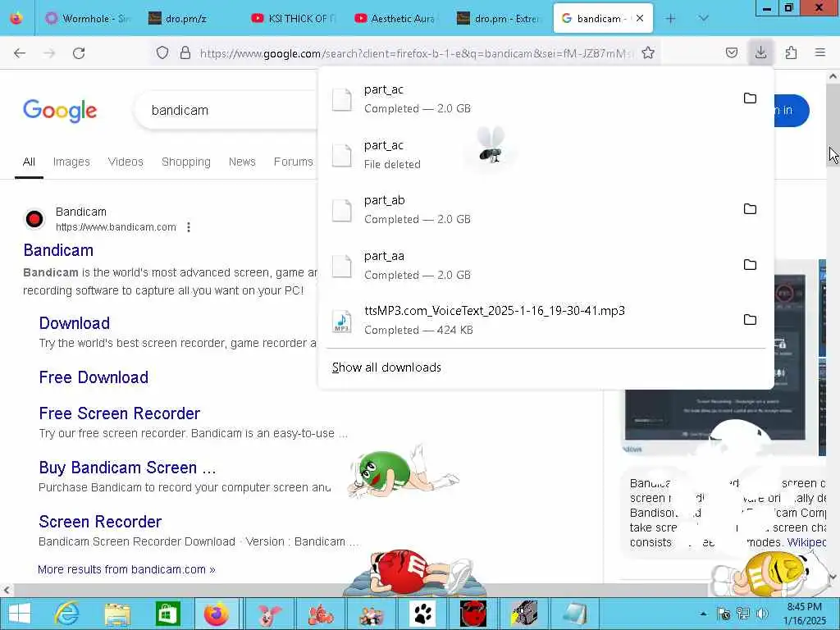Open the Free Screen Recorder sitelink
840x630 pixels.
[120, 413]
